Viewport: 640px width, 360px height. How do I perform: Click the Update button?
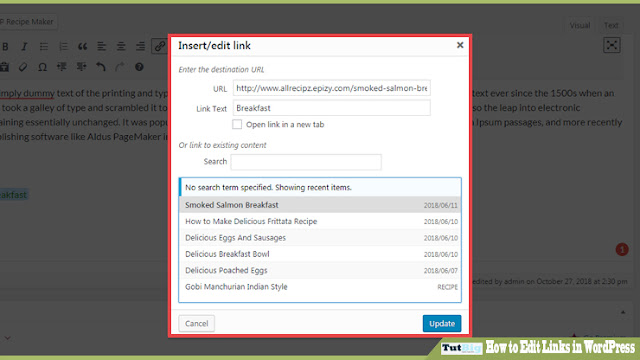coord(442,323)
